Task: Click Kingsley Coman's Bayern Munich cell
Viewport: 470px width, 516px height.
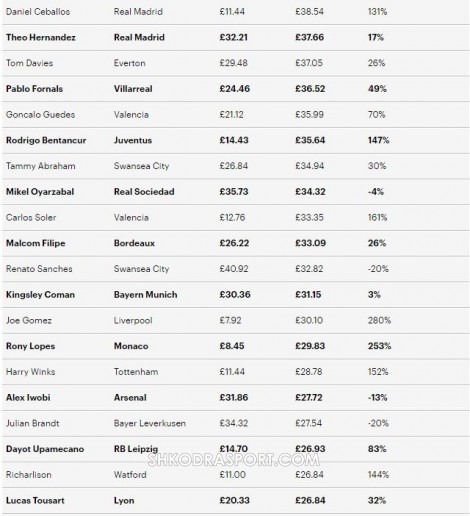Action: (145, 295)
